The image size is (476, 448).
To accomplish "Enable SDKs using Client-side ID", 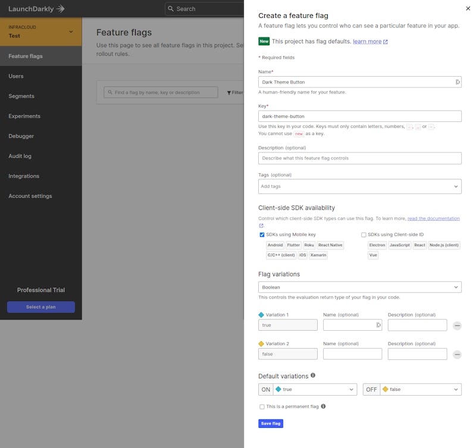I will tap(364, 234).
